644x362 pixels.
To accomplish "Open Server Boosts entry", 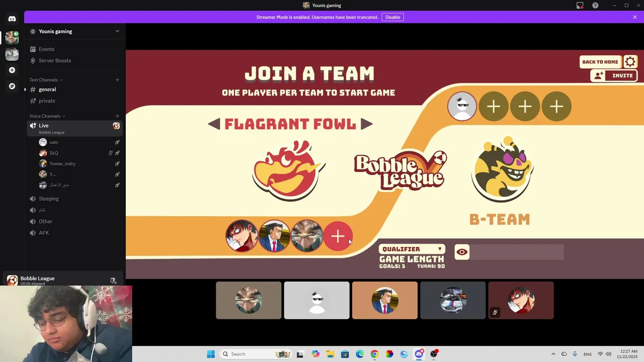I will pyautogui.click(x=74, y=60).
